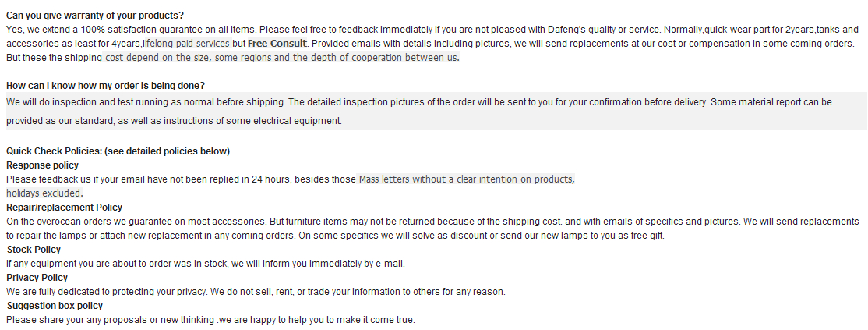The width and height of the screenshot is (868, 330).
Task: Click "How can I know how my order" heading
Action: coord(105,86)
